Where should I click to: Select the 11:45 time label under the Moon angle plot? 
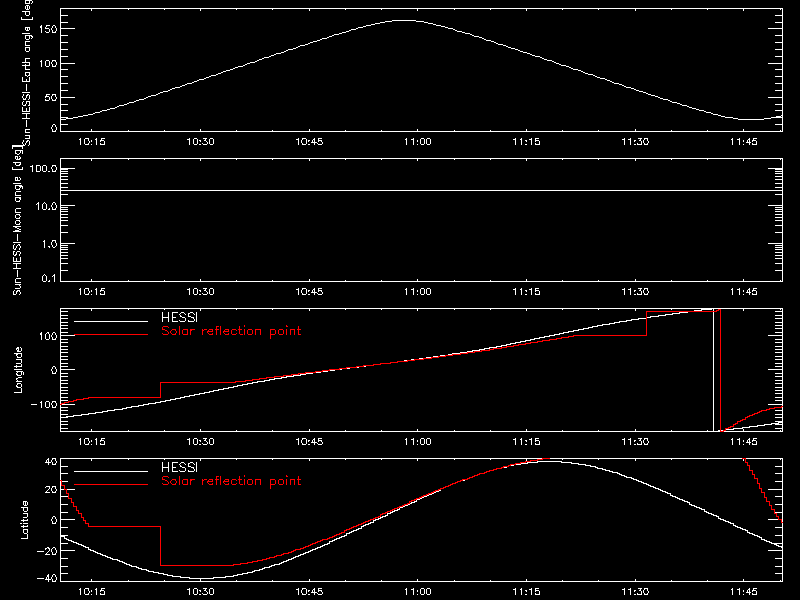[744, 292]
